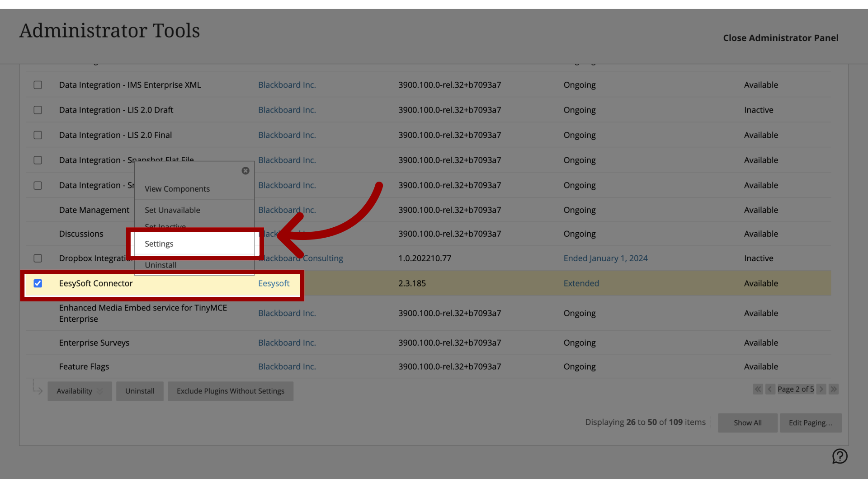
Task: Select the Discussions row name
Action: pos(81,234)
